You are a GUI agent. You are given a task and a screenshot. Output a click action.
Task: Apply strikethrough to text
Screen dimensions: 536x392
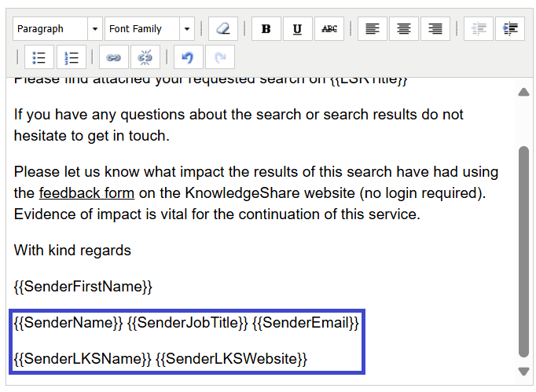coord(329,29)
